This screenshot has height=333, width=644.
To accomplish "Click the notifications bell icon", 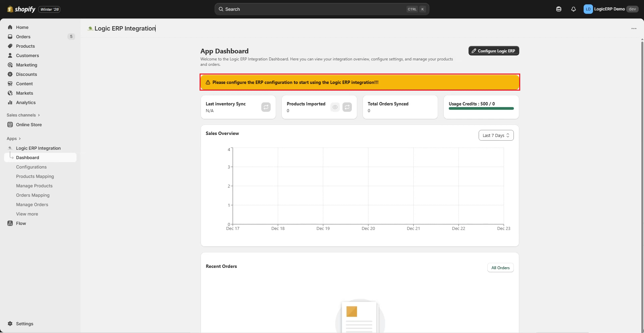I will coord(573,9).
